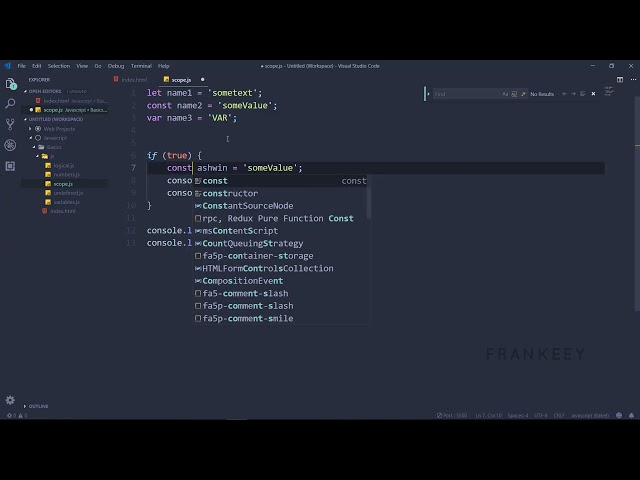Click the unsaved dot on scope.js tab
The width and height of the screenshot is (640, 480).
[202, 80]
